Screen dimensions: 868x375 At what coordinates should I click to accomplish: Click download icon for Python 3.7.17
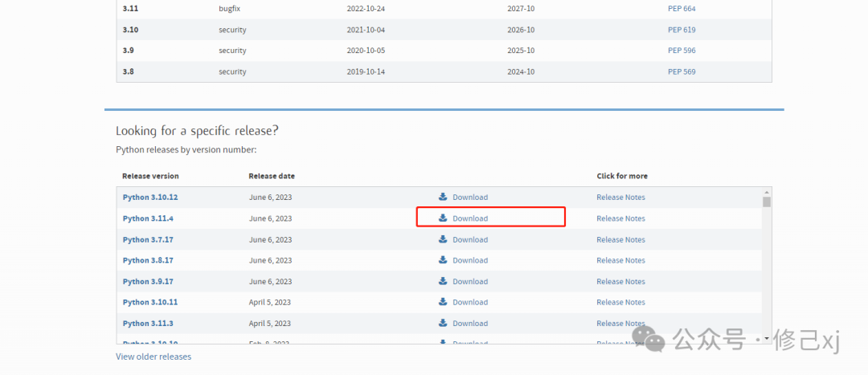(x=442, y=239)
